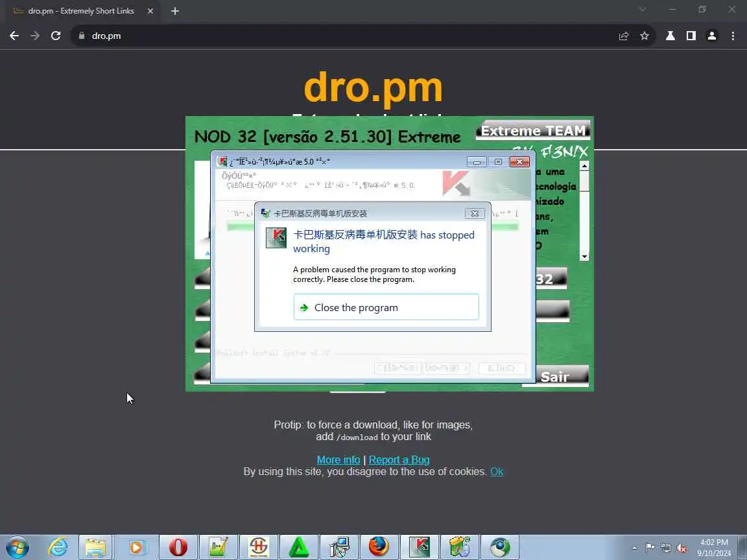
Task: Open the computer setup installer taskbar icon
Action: click(339, 547)
